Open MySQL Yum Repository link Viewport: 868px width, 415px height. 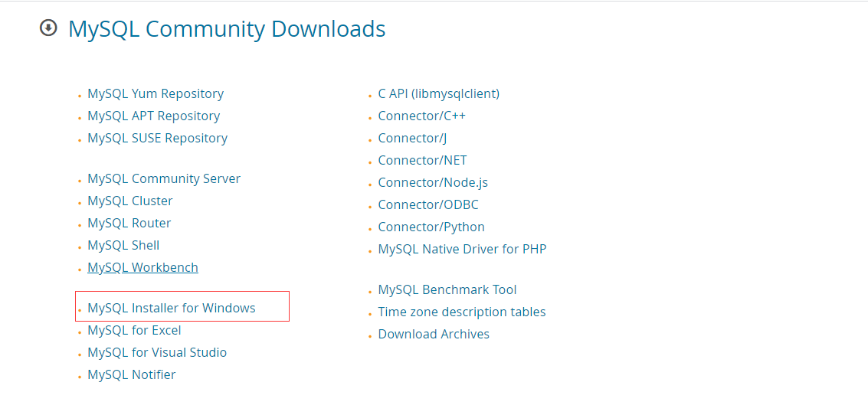click(156, 94)
